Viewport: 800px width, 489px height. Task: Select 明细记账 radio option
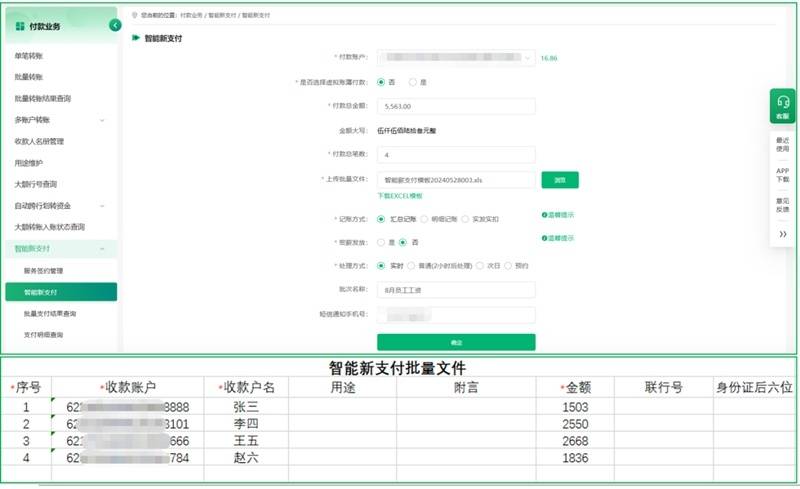[x=424, y=218]
